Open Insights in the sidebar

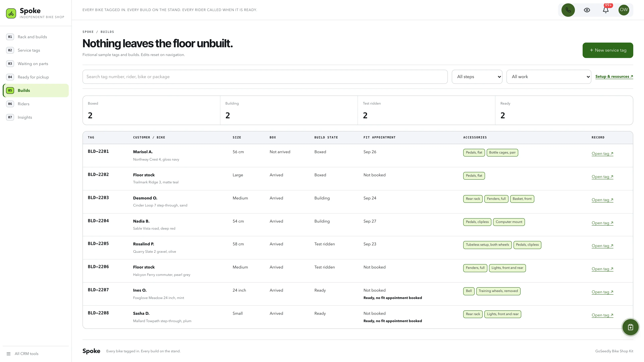36,117
